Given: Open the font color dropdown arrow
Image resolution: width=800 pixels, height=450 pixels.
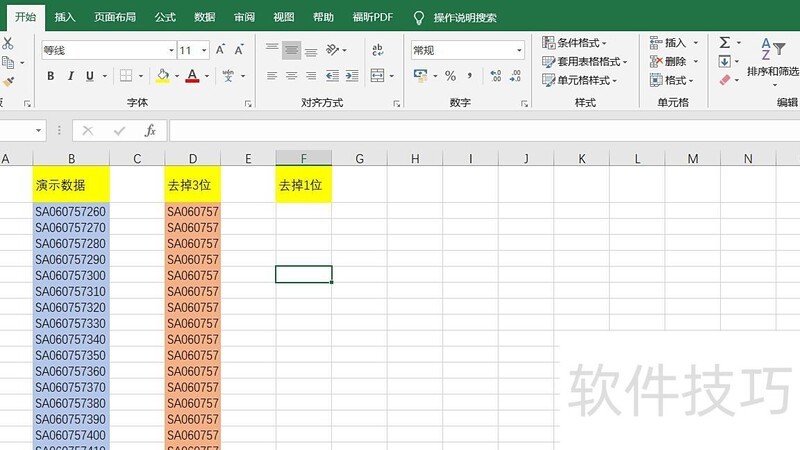Looking at the screenshot, I should click(x=207, y=76).
